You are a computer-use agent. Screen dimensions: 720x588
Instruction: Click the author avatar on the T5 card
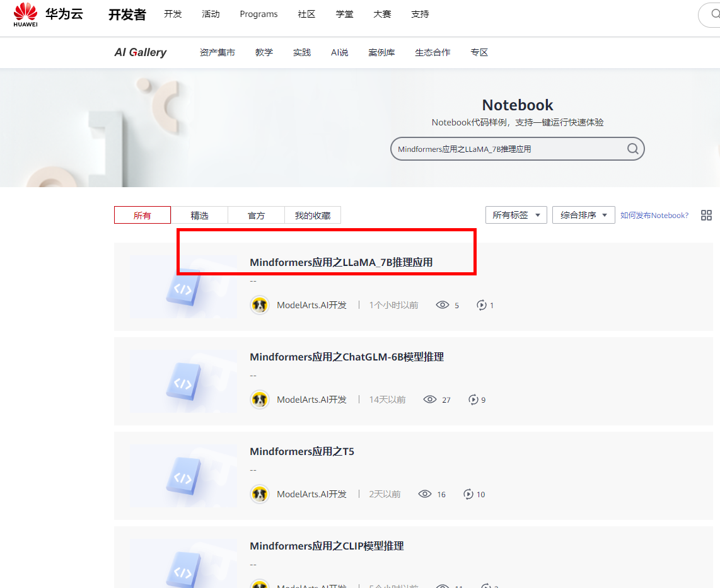click(x=259, y=494)
